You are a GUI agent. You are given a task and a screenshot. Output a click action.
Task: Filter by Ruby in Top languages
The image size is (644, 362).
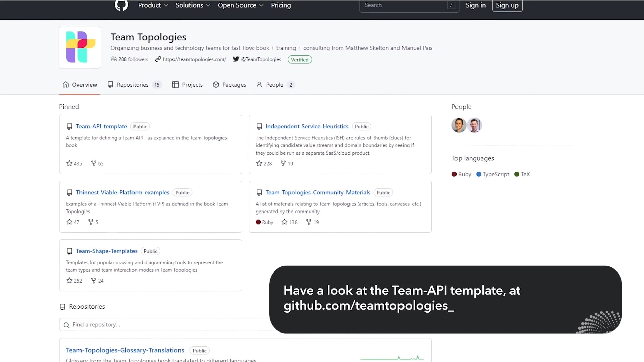tap(462, 174)
